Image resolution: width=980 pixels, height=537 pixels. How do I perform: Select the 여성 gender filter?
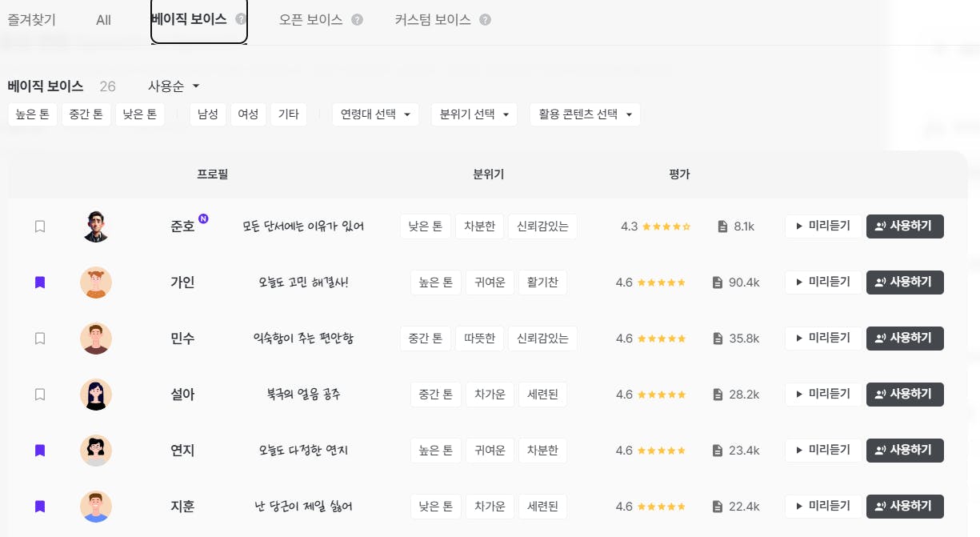coord(248,114)
